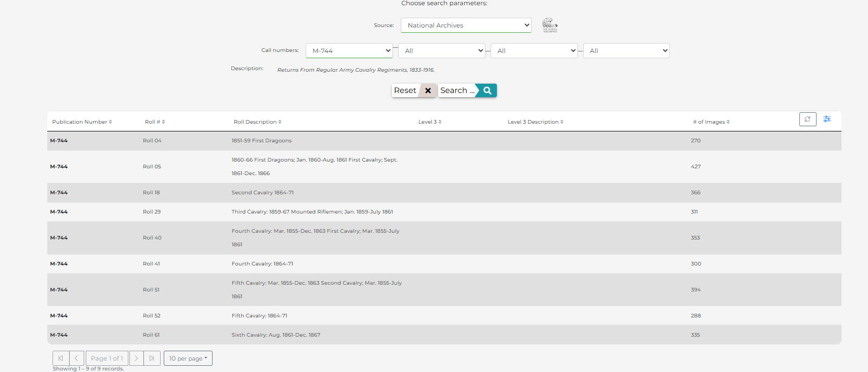The width and height of the screenshot is (868, 372).
Task: Sort by Roll # column header
Action: tap(154, 122)
